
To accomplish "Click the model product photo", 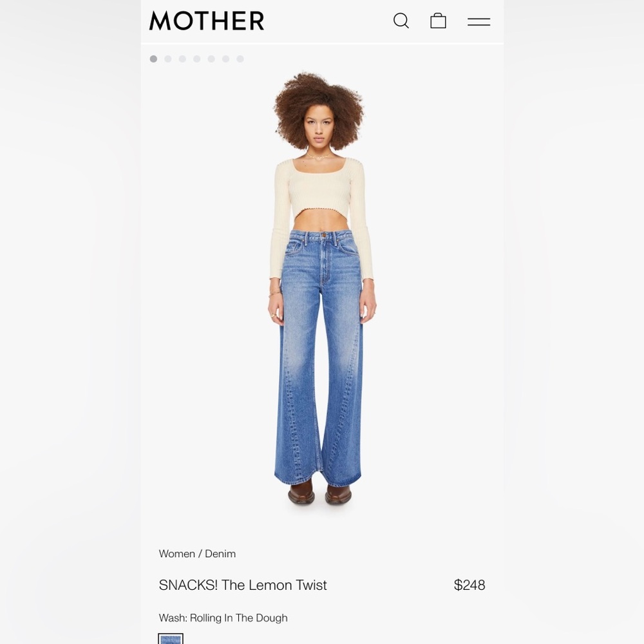I will [x=322, y=289].
